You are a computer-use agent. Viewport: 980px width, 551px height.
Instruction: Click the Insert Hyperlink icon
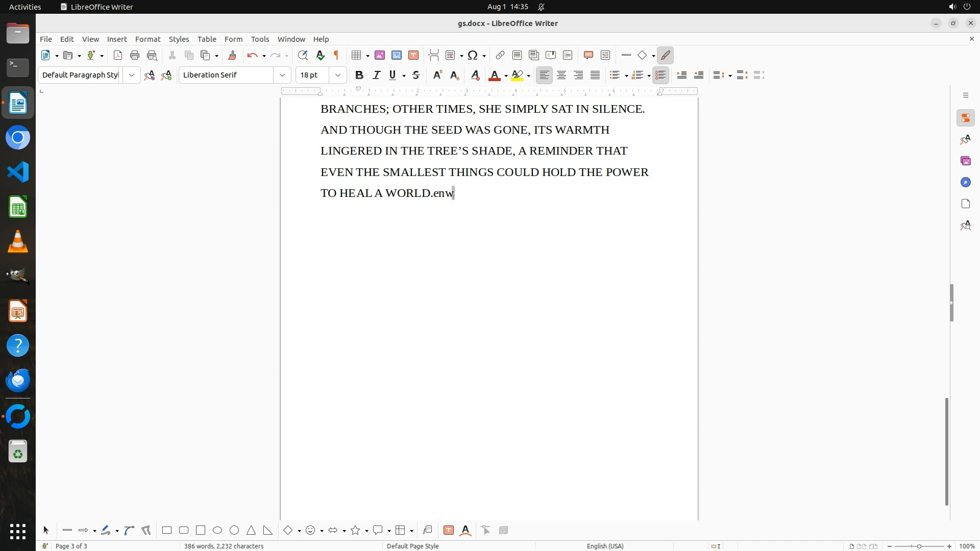pyautogui.click(x=500, y=56)
